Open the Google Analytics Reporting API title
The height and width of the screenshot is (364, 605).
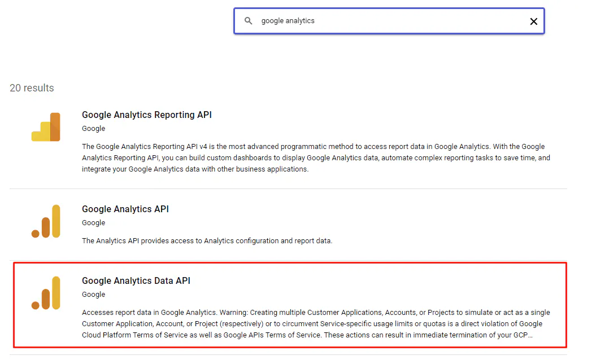coord(147,115)
